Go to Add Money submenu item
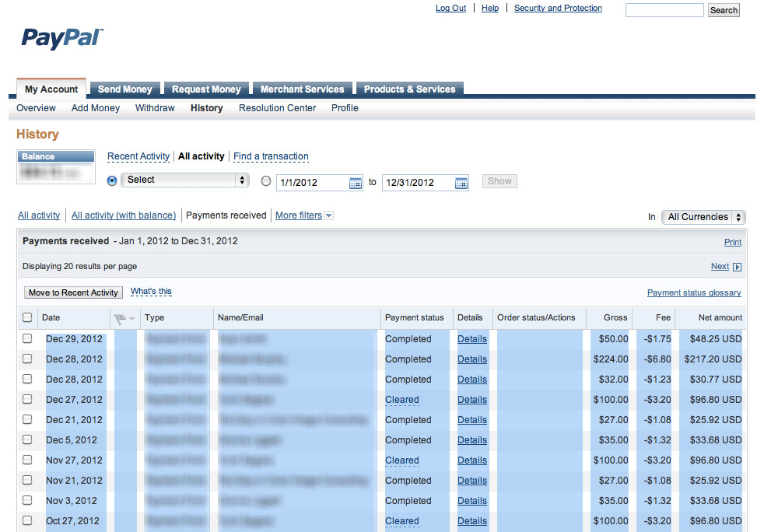Image resolution: width=764 pixels, height=532 pixels. pyautogui.click(x=96, y=108)
